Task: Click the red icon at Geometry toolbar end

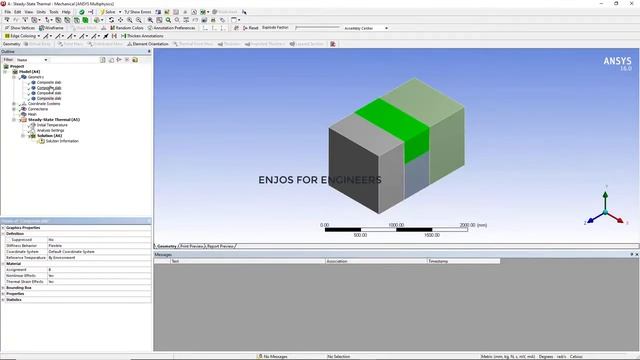Action: (x=333, y=44)
